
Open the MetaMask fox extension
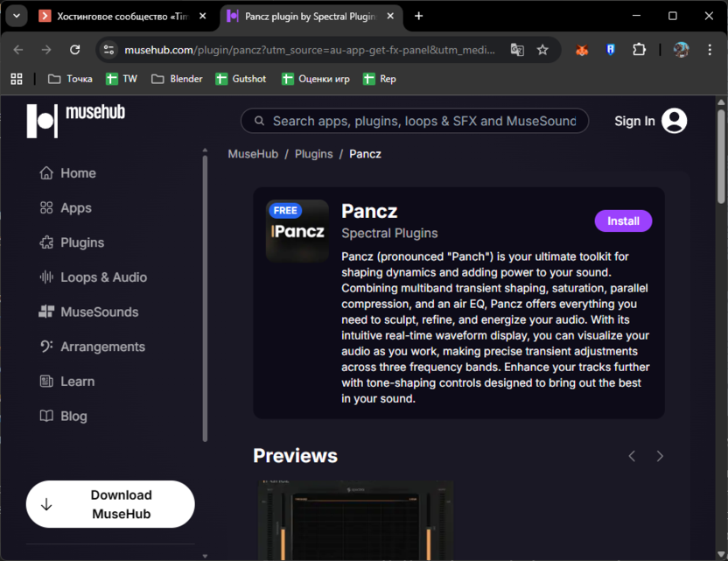coord(582,50)
